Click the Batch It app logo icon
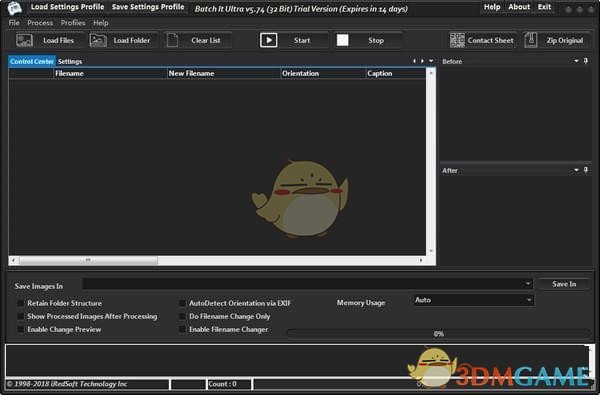This screenshot has width=600, height=395. (x=15, y=8)
